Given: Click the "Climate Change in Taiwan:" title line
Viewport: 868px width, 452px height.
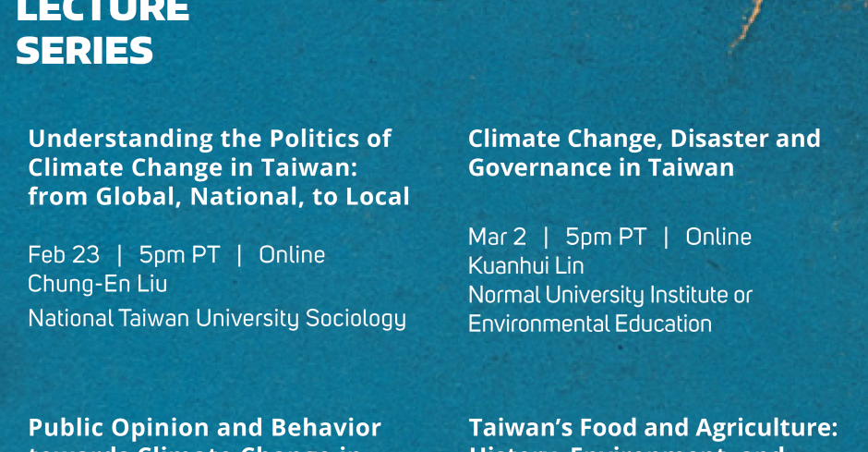Looking at the screenshot, I should click(193, 167).
